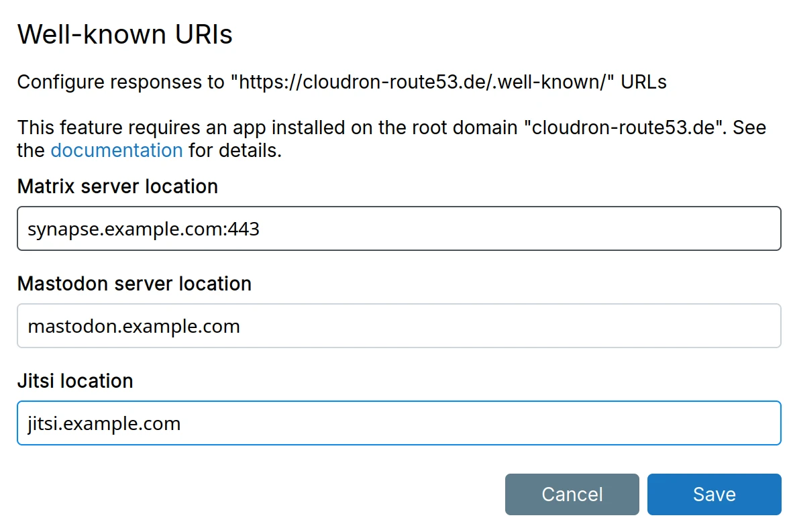
Task: Click the "Matrix server location" label
Action: pos(117,186)
